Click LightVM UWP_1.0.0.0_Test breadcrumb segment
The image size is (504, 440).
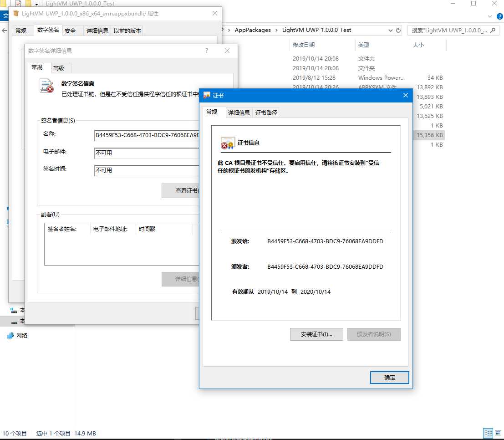316,30
